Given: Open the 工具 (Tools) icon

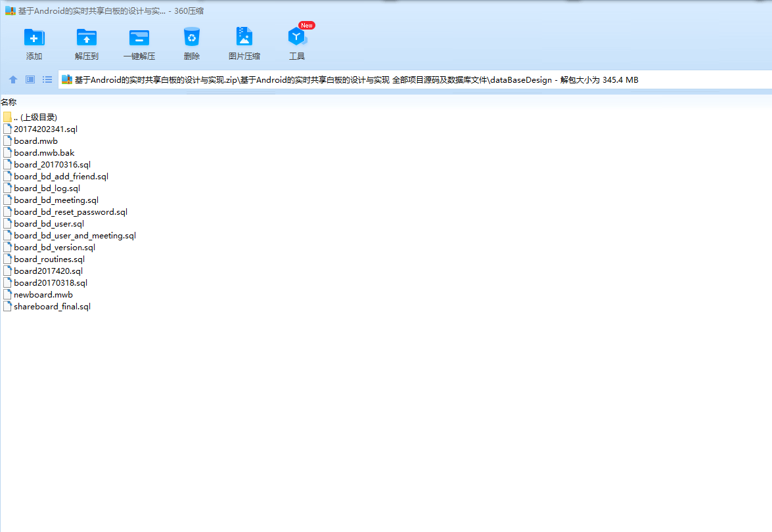Looking at the screenshot, I should (x=297, y=37).
